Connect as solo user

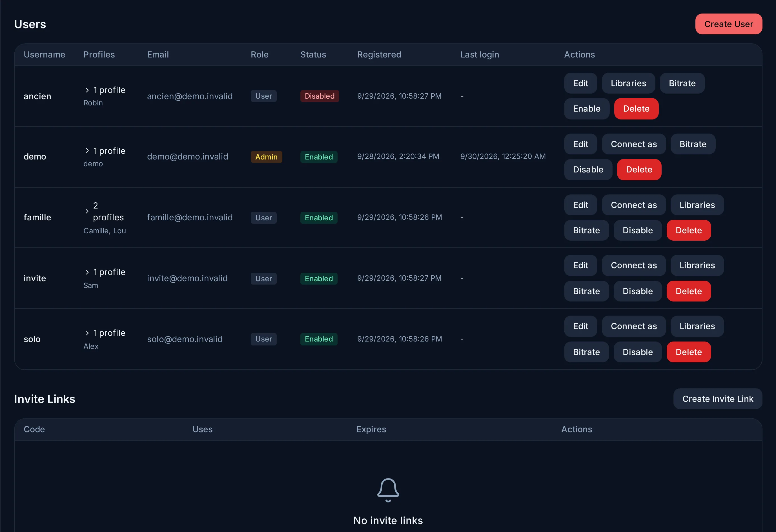(x=633, y=326)
